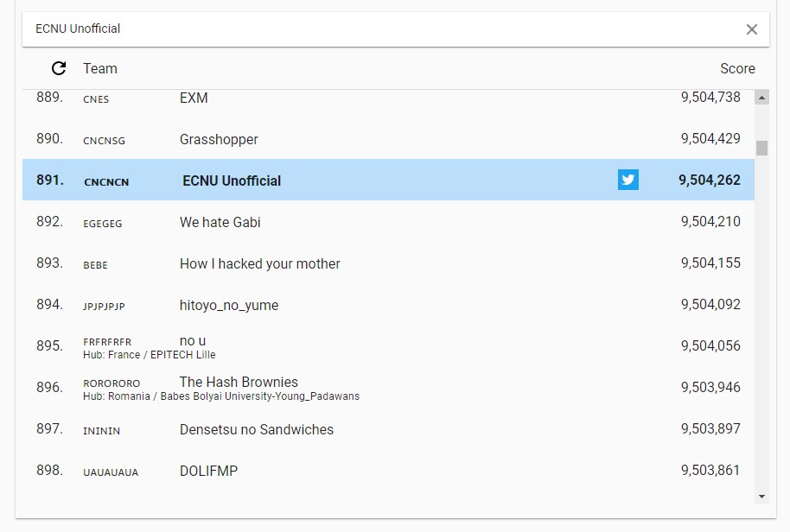790x532 pixels.
Task: Select the Grasshopper team row
Action: point(388,138)
